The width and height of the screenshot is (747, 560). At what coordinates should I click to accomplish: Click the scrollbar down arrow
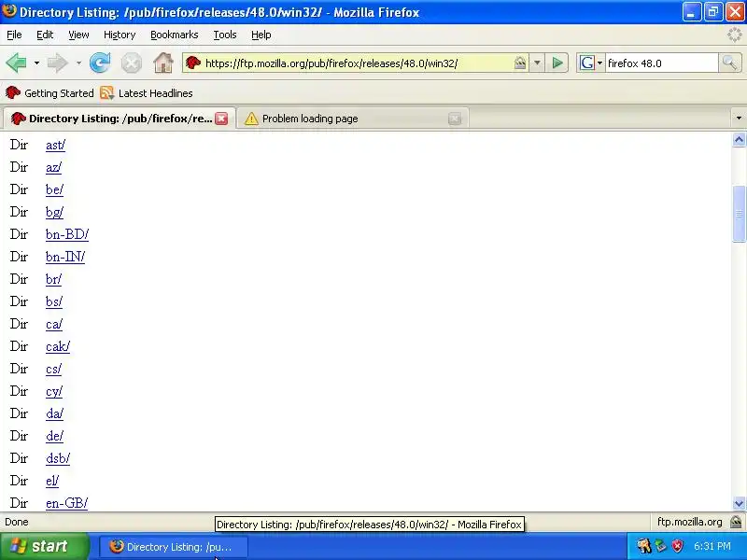click(739, 503)
